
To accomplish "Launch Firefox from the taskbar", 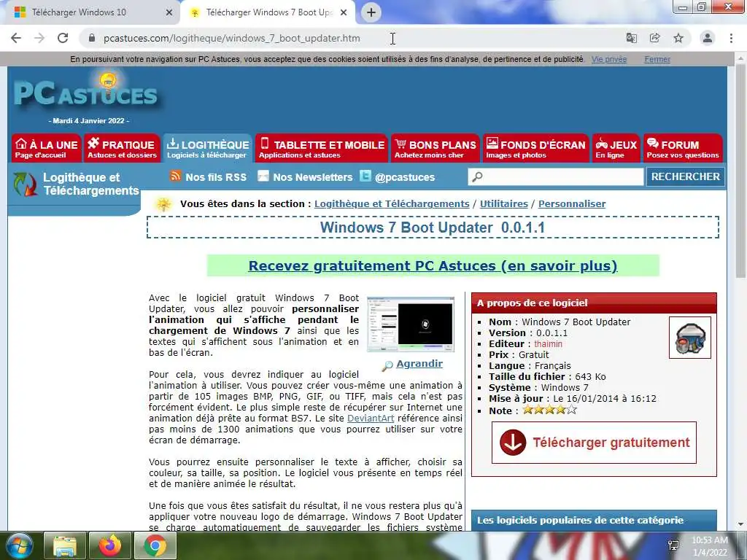I will point(110,545).
